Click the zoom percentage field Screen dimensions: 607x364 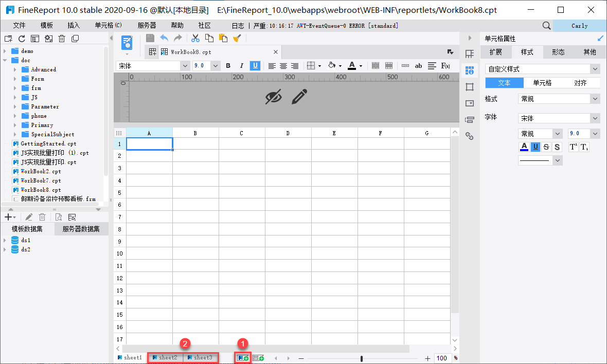click(x=443, y=358)
